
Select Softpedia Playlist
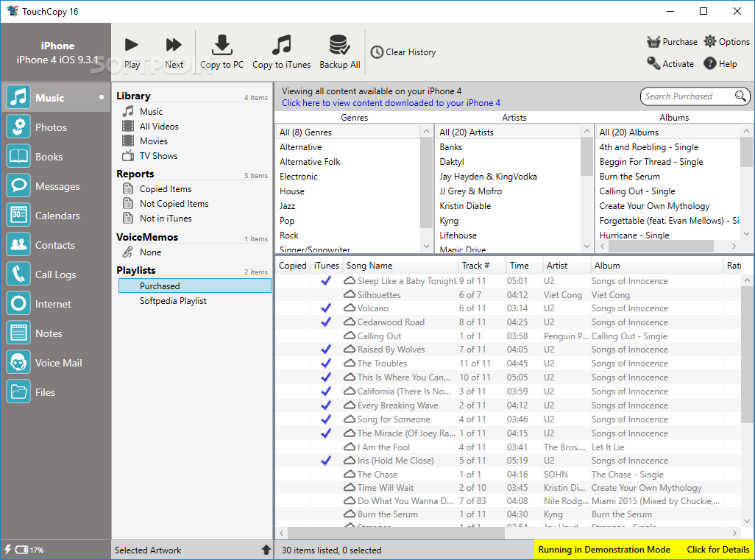pyautogui.click(x=173, y=301)
